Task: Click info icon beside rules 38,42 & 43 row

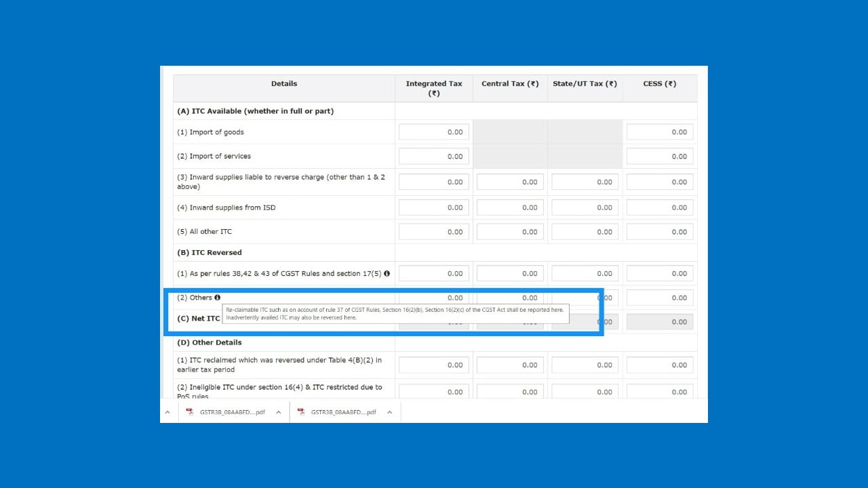Action: pos(387,274)
